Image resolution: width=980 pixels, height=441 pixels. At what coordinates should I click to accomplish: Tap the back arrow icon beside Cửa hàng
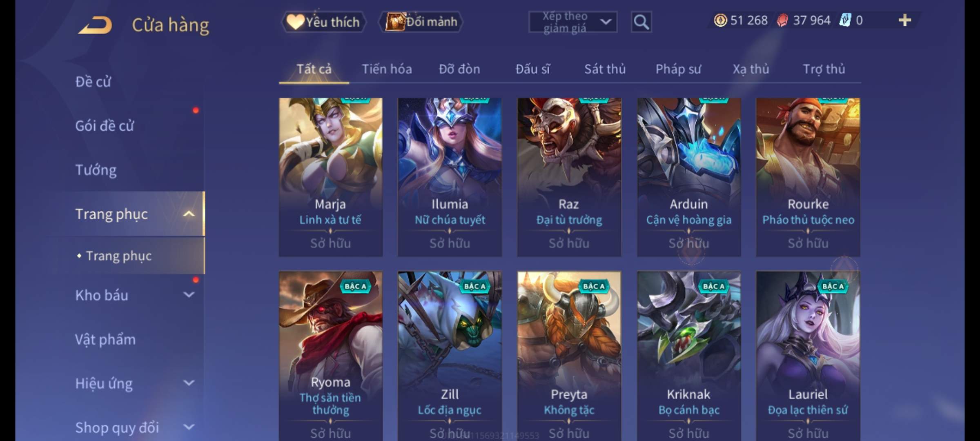coord(95,25)
